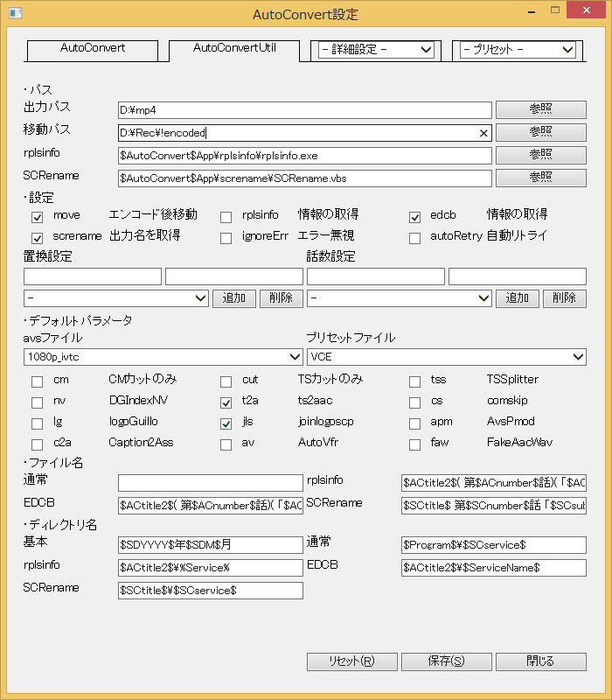Click the SCRename directory name field
612x700 pixels.
pos(211,591)
